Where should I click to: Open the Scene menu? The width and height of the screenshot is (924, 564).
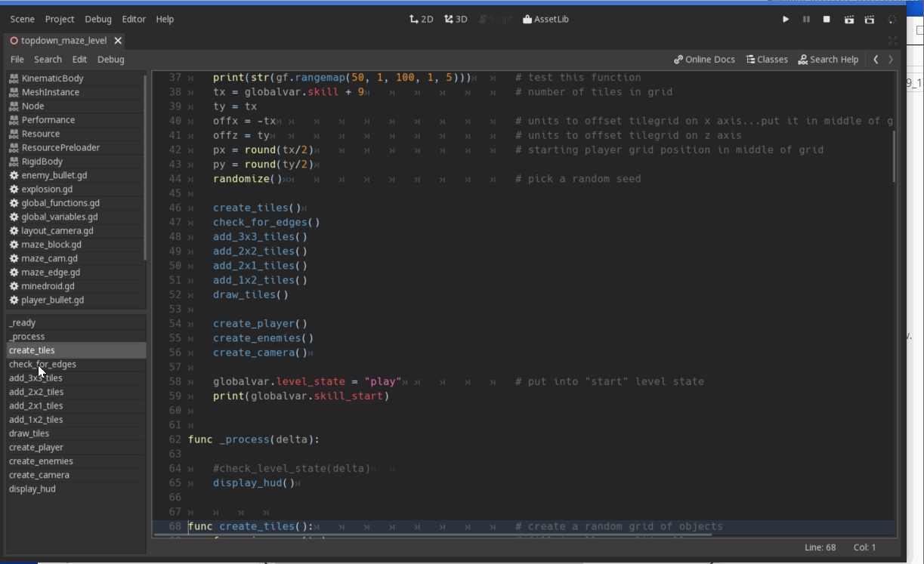point(23,19)
